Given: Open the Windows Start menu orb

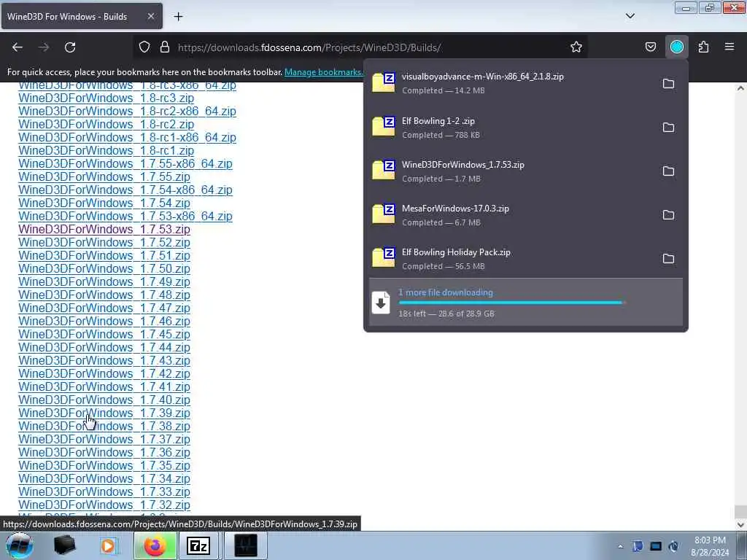Looking at the screenshot, I should click(19, 545).
